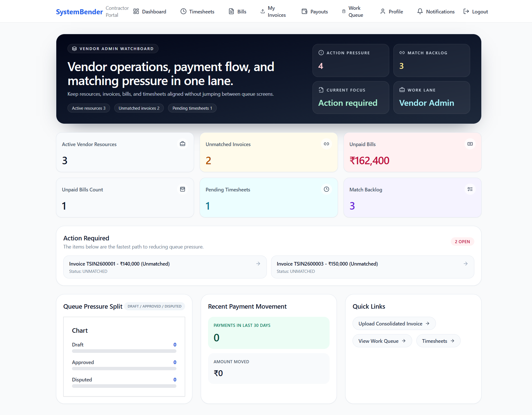This screenshot has width=532, height=415.
Task: Click the Unpaid Bills ₹162,400 amount
Action: 369,161
